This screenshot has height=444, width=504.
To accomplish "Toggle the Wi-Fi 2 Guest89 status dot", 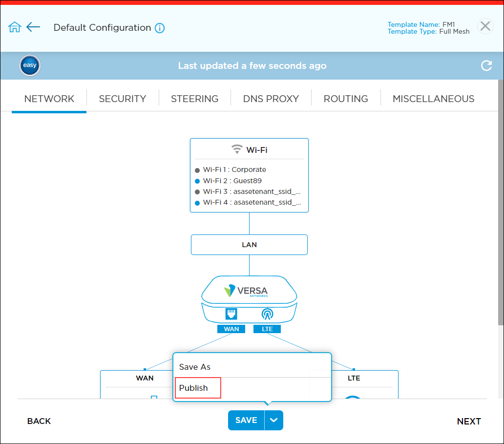I will click(197, 181).
